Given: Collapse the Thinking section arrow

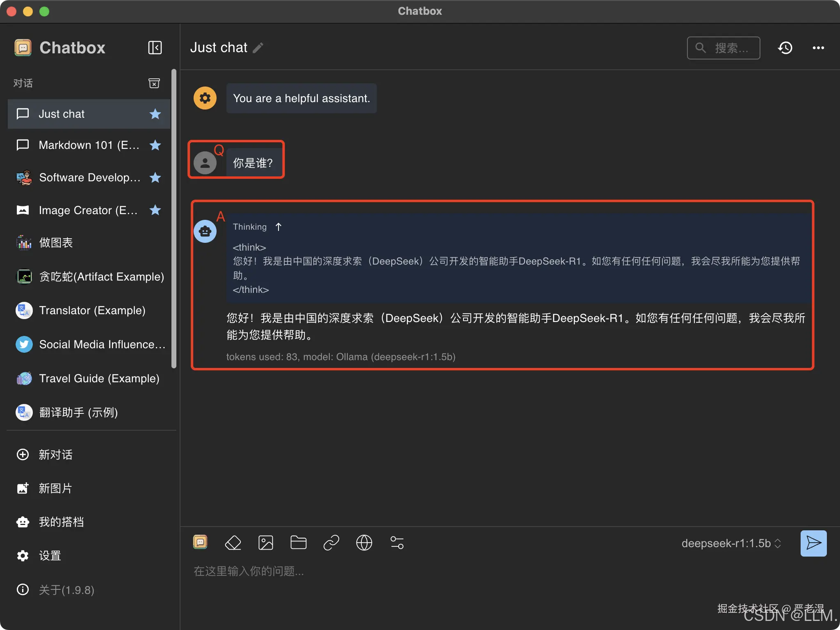Looking at the screenshot, I should point(278,227).
